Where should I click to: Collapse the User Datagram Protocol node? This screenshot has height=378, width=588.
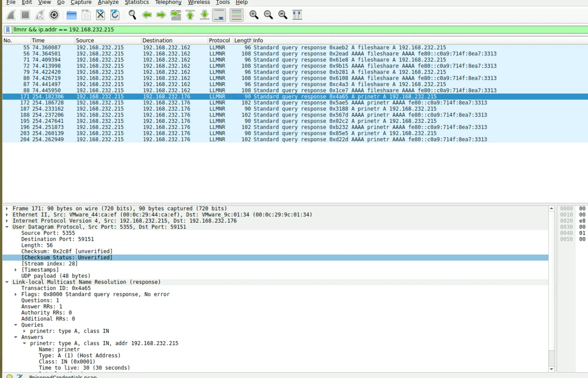click(7, 227)
